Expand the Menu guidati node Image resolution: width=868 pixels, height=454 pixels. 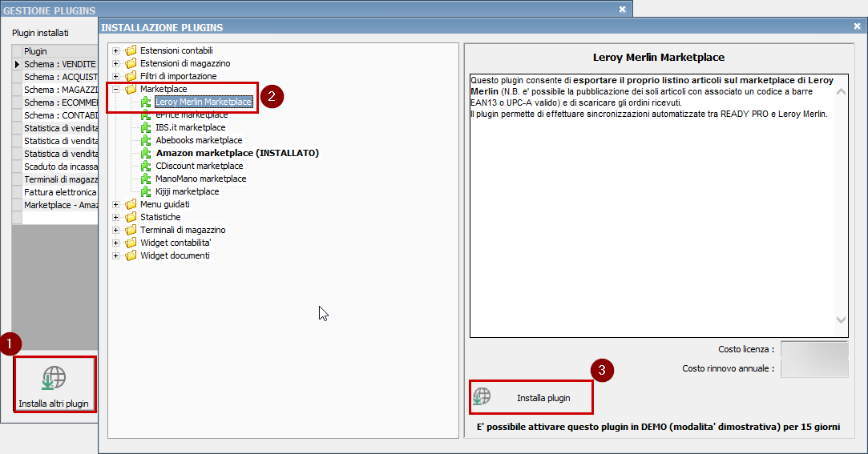point(115,204)
